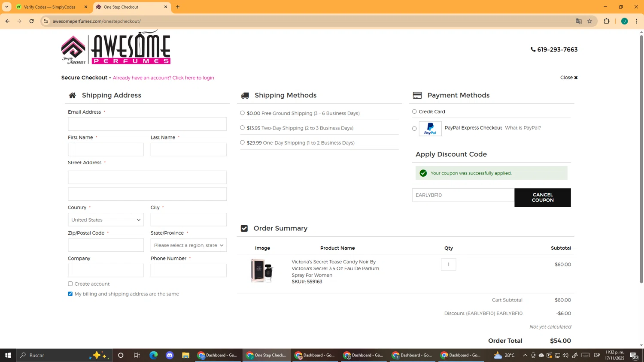Click the Windows taskbar search box
This screenshot has width=644, height=362.
pos(64,355)
